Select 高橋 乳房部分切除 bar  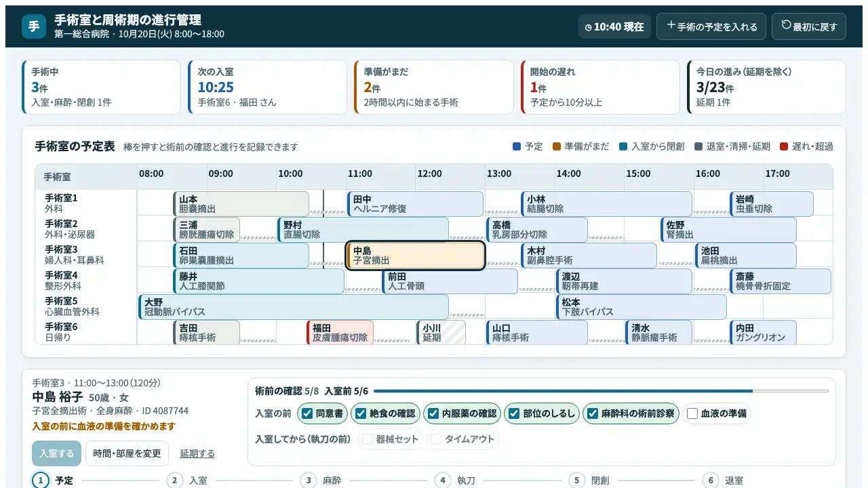click(537, 230)
